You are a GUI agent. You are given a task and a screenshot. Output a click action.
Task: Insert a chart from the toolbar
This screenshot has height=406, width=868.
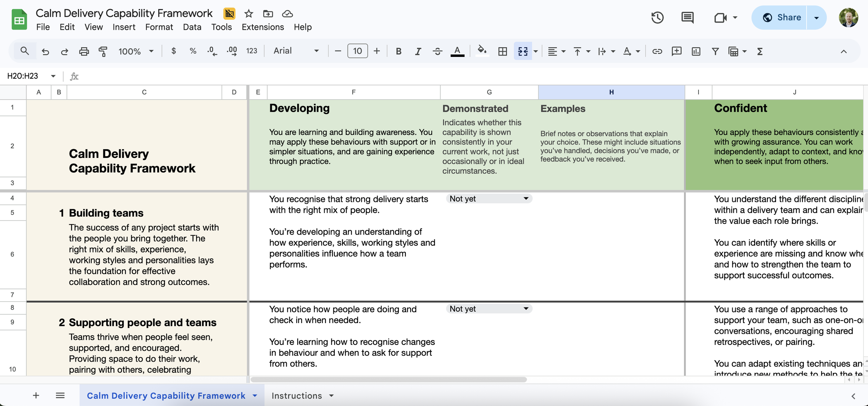pyautogui.click(x=696, y=51)
